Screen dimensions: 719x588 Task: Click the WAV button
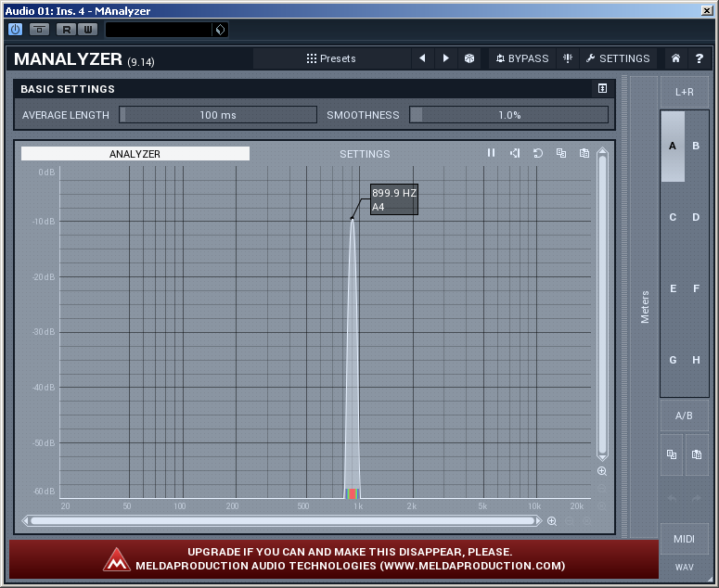pos(684,568)
